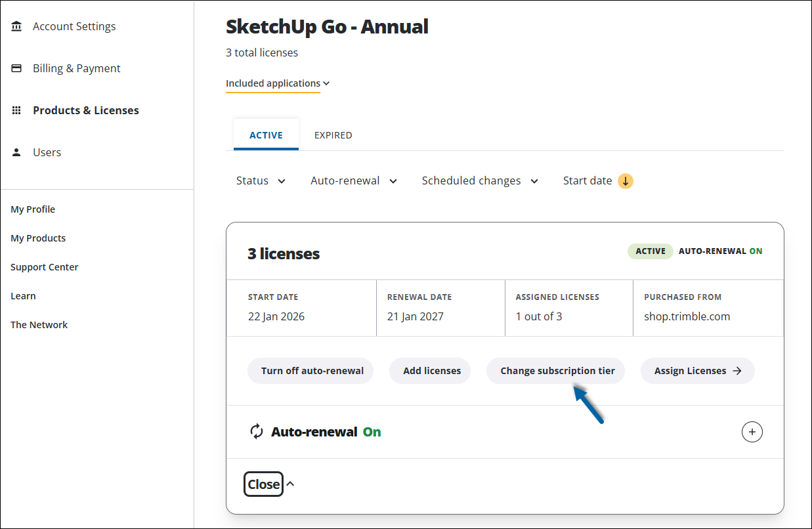Click Turn off auto-renewal button
The height and width of the screenshot is (529, 812).
tap(310, 371)
